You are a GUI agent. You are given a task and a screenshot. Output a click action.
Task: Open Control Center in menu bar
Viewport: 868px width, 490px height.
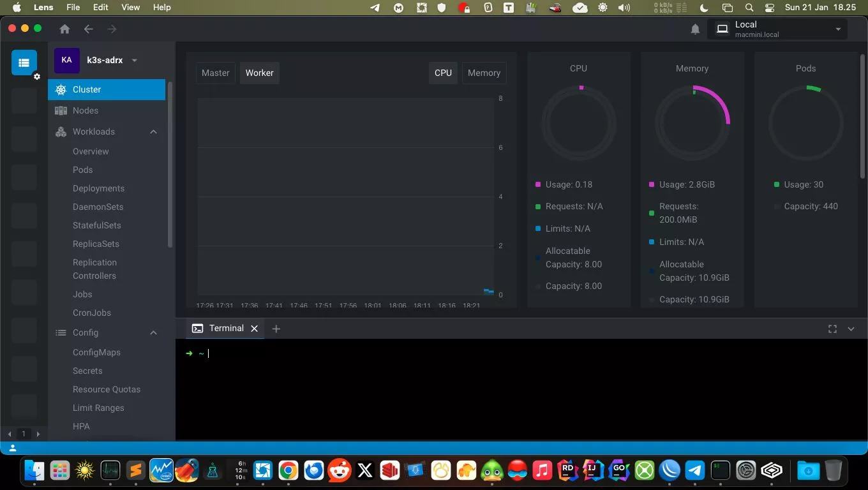click(769, 8)
